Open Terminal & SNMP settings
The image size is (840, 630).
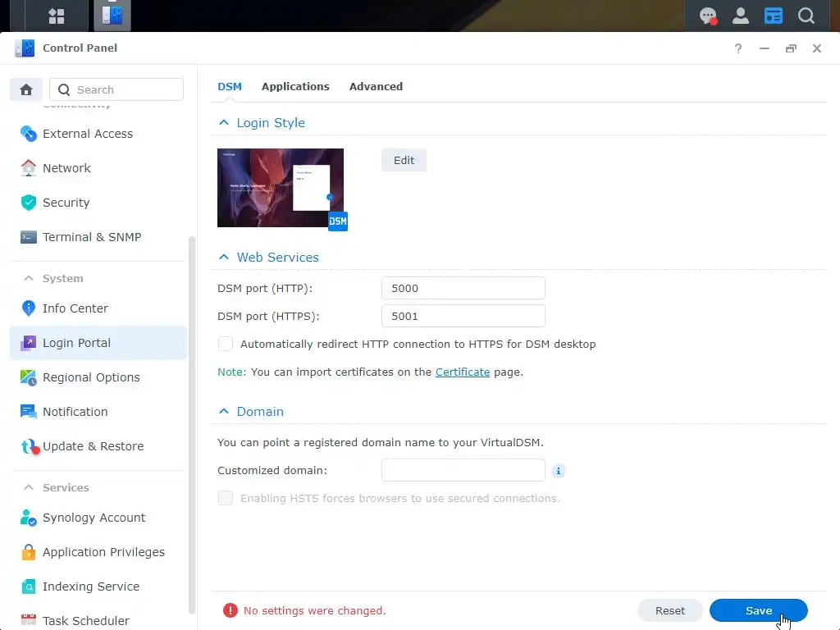98,237
